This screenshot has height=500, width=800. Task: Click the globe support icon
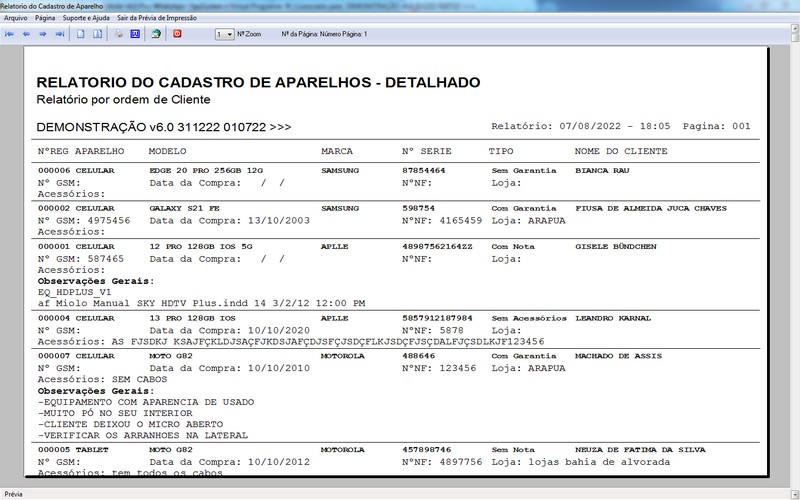point(156,34)
